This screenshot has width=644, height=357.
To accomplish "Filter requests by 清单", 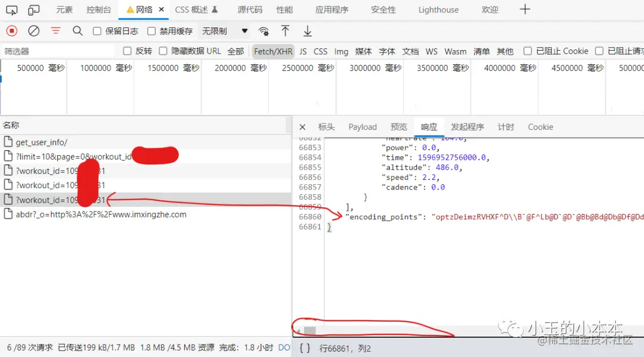I will pyautogui.click(x=481, y=51).
